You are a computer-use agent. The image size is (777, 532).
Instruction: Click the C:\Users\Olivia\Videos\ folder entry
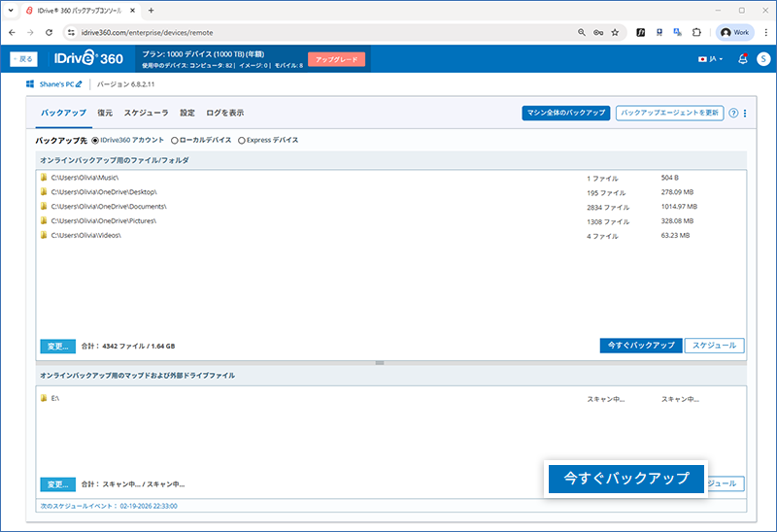85,235
